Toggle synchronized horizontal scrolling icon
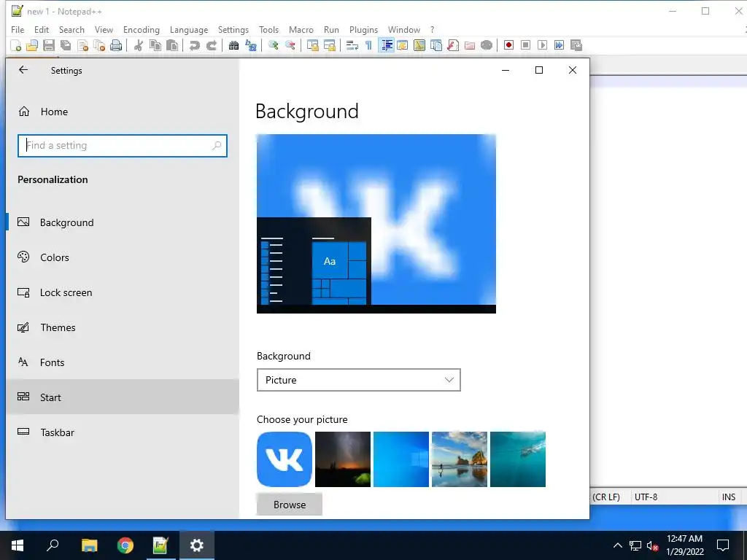This screenshot has width=747, height=560. pyautogui.click(x=329, y=45)
